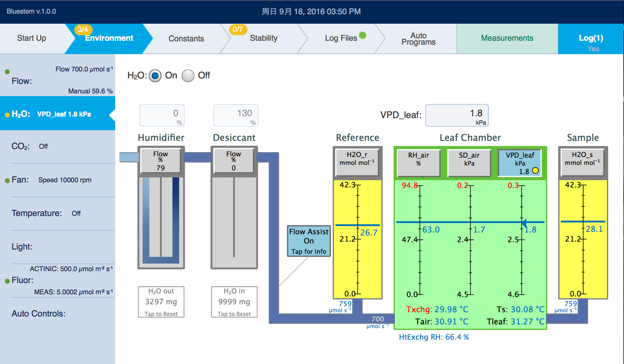Reset the H2O in 9999 mg counter
Screen dimensions: 624x364
coord(234,302)
